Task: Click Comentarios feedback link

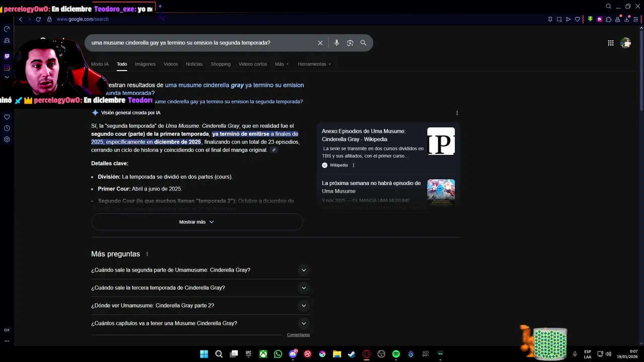Action: (298, 335)
